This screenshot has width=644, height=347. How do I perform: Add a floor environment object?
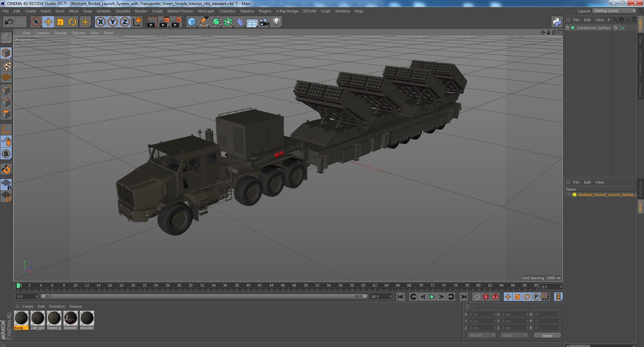click(252, 22)
